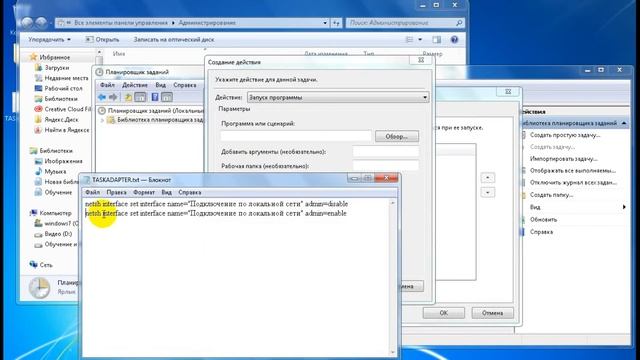The height and width of the screenshot is (360, 640).
Task: Open Вид menu in Notepad
Action: [167, 192]
